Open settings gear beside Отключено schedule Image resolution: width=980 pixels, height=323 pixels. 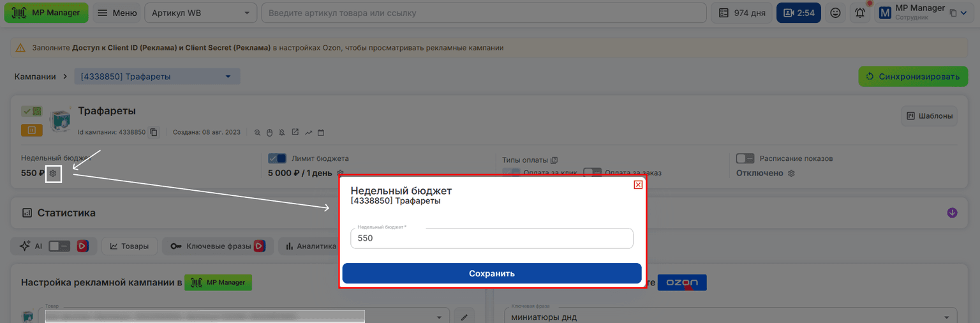point(791,173)
